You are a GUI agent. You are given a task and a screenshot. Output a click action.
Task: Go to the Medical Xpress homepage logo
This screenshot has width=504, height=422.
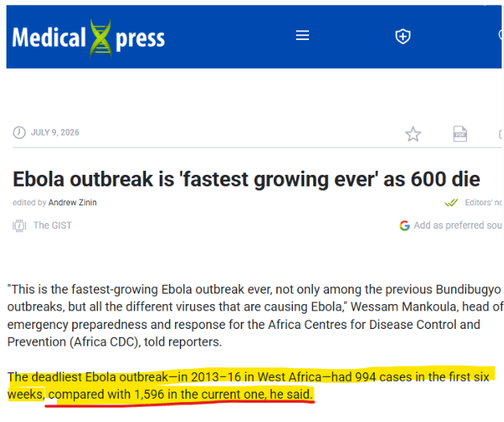[x=89, y=39]
